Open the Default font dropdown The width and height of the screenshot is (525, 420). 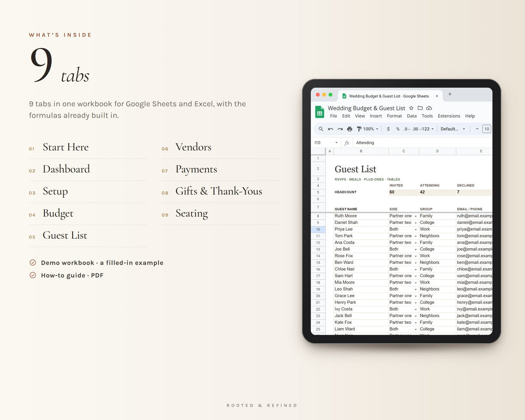[x=453, y=129]
